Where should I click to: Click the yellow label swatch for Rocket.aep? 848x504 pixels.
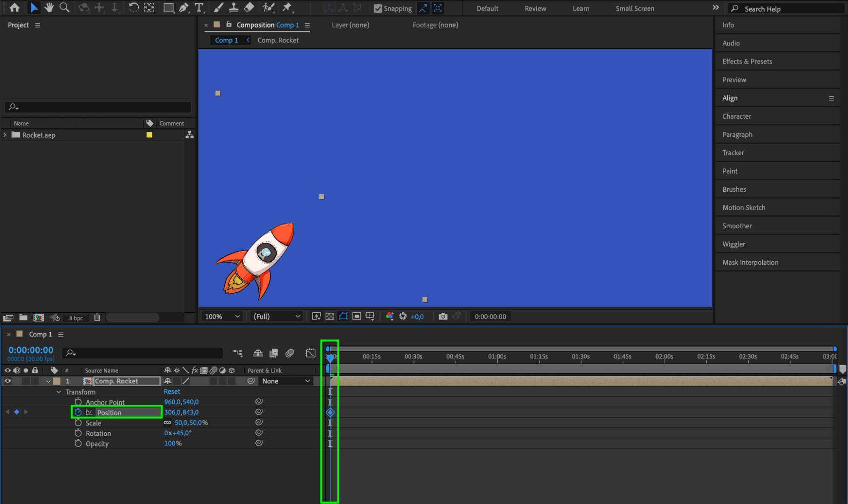pos(149,135)
